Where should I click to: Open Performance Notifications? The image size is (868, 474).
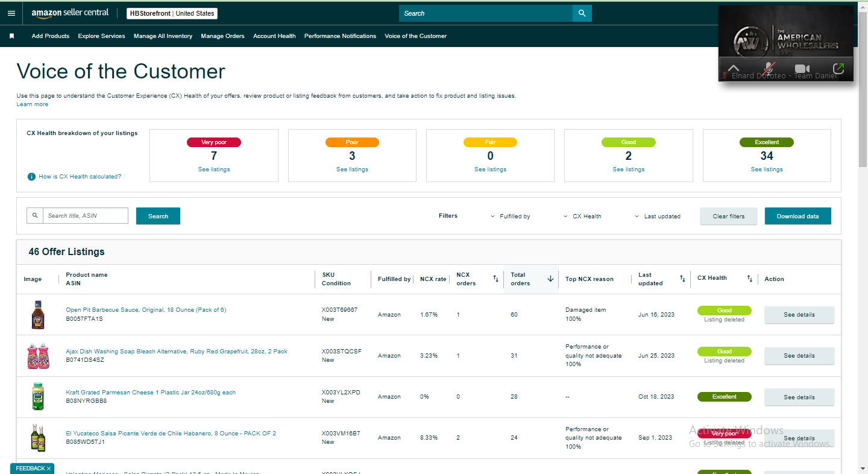click(340, 36)
